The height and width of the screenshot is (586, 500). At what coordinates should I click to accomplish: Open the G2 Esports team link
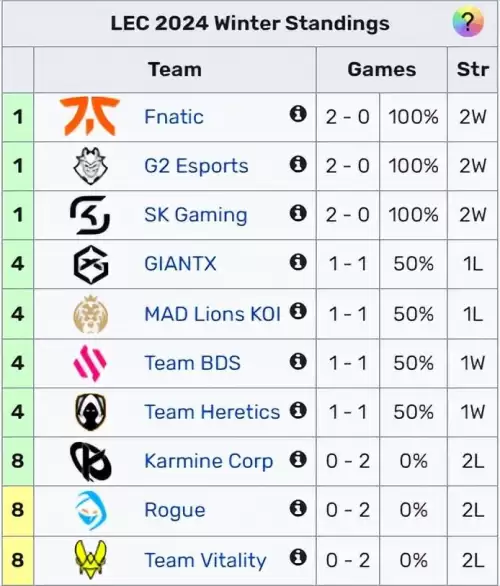click(196, 166)
